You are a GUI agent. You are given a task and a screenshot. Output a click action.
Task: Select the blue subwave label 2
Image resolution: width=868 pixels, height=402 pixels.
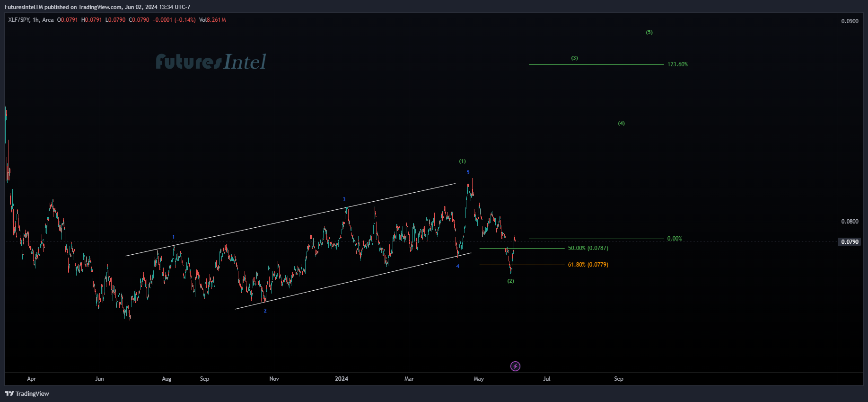pos(265,311)
